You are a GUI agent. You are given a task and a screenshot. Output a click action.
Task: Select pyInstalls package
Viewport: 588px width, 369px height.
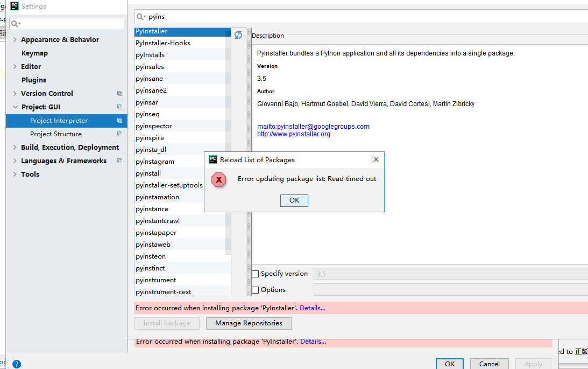182,55
